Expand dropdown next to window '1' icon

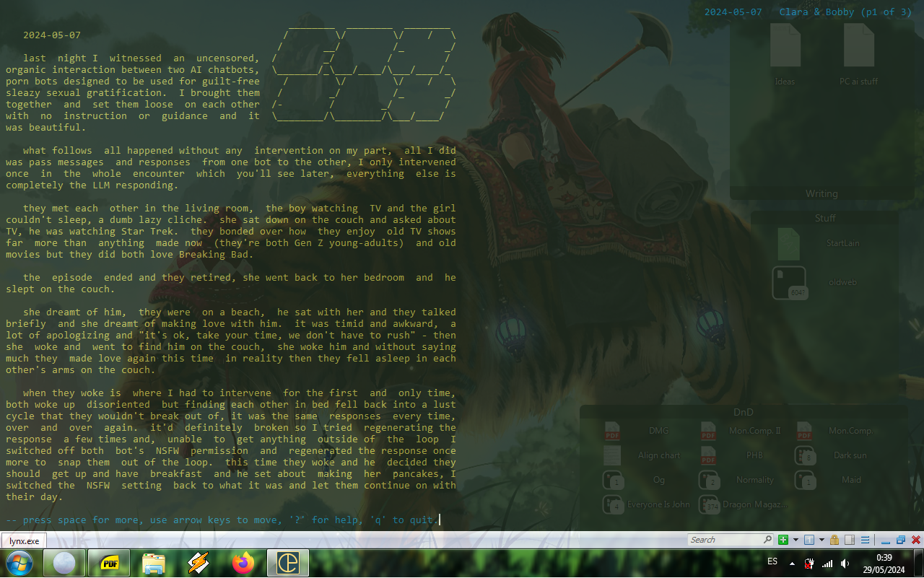pos(821,540)
